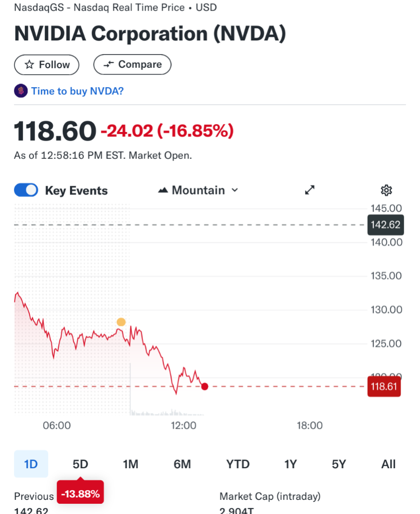Click the red 118.61 price label
This screenshot has width=420, height=514.
(x=384, y=387)
